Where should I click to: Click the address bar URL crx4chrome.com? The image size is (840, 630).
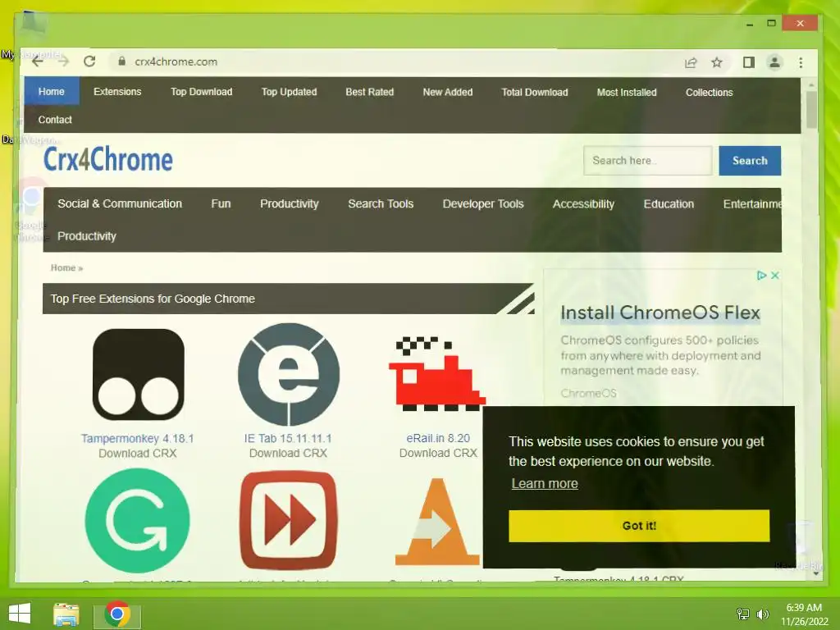pos(176,62)
